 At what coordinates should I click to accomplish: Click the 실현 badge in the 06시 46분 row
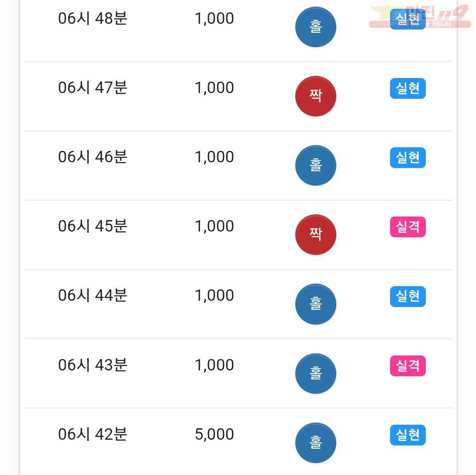[x=408, y=157]
